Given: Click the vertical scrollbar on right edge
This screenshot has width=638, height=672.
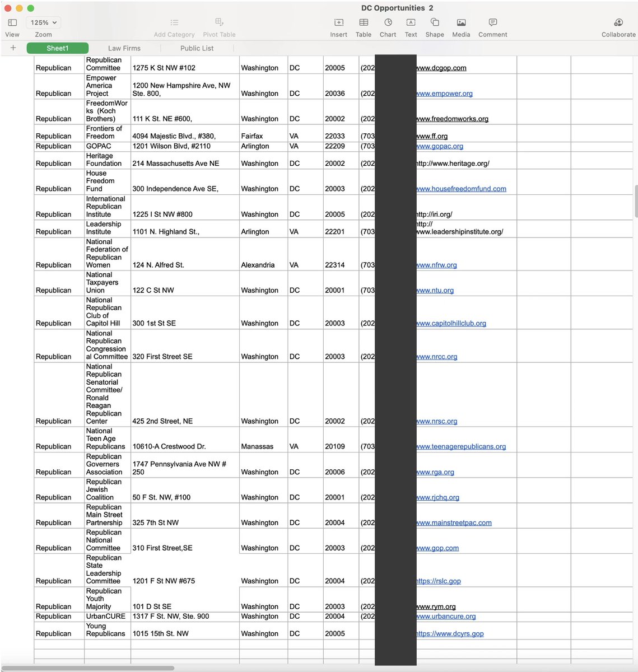Looking at the screenshot, I should click(x=636, y=202).
